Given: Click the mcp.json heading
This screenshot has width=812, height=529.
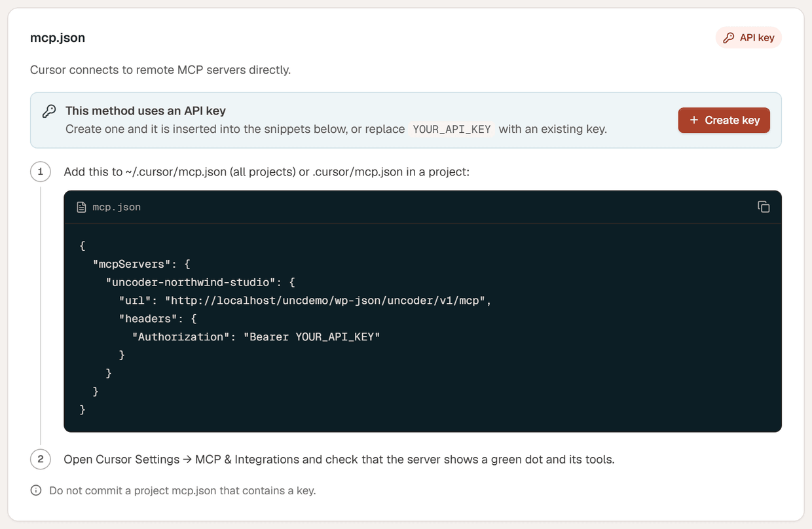Looking at the screenshot, I should coord(58,38).
